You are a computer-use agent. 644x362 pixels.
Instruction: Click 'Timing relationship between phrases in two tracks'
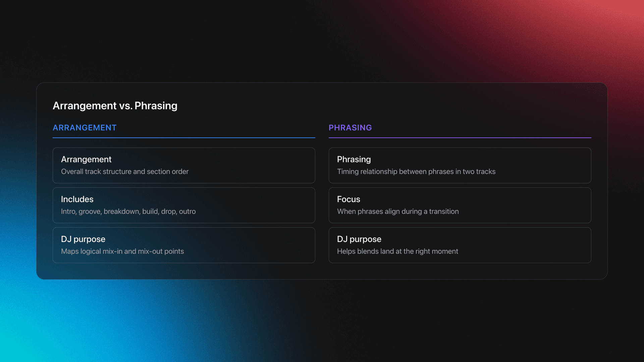[416, 172]
